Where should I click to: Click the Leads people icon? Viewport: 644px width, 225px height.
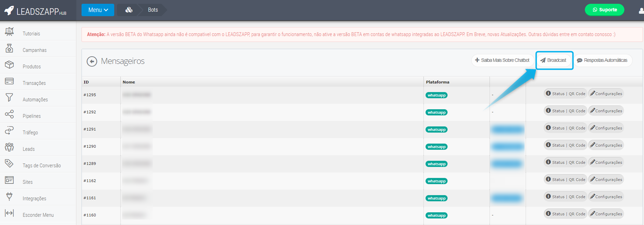point(9,147)
